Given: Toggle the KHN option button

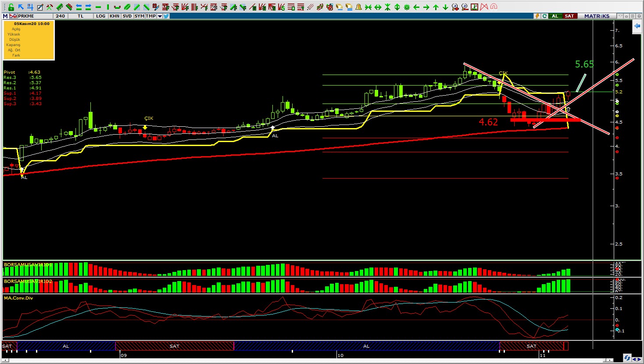Looking at the screenshot, I should [114, 16].
